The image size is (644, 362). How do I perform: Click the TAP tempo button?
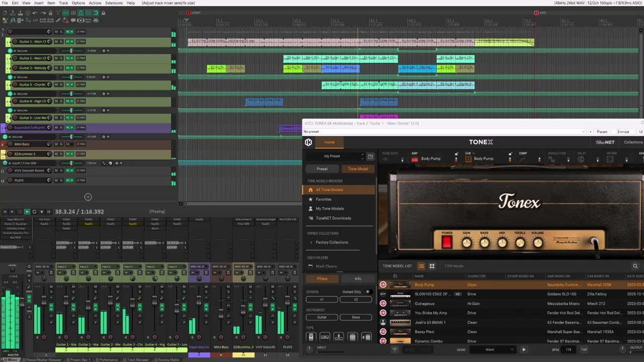tap(584, 349)
